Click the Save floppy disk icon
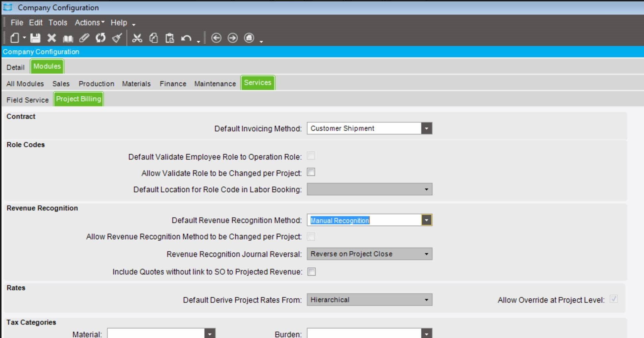The width and height of the screenshot is (644, 338). [35, 38]
